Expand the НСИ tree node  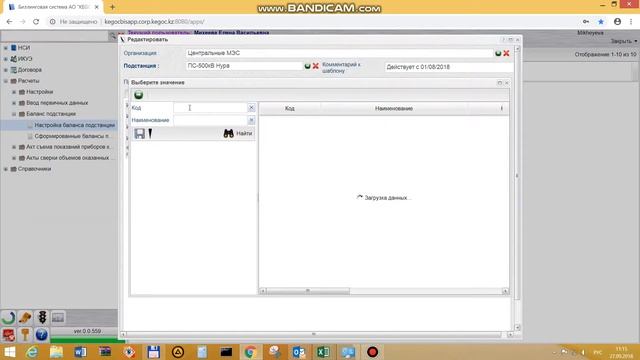[x=6, y=48]
